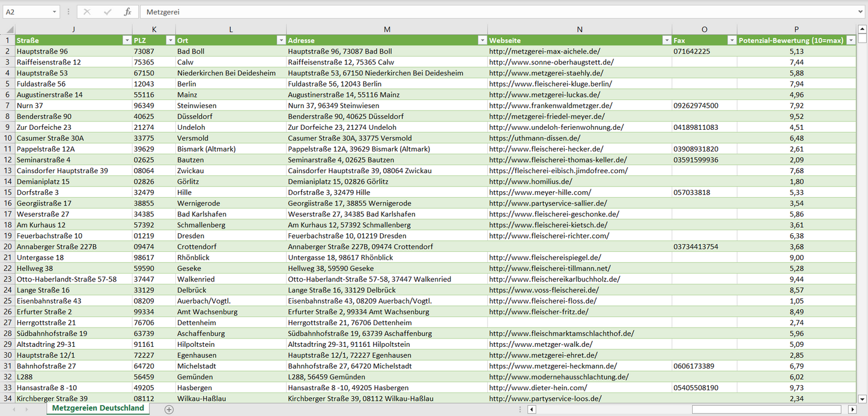Screen dimensions: 868x416
Task: Expand the formula bar with the chevron
Action: (x=861, y=12)
